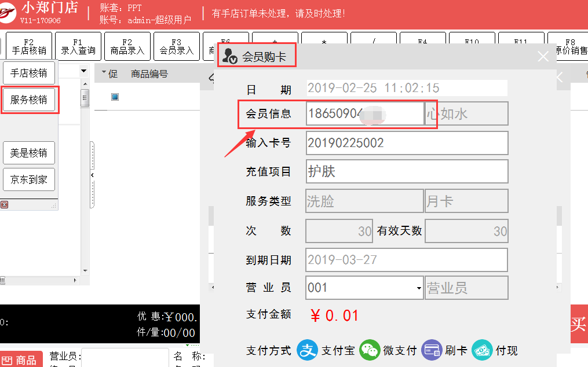Click the left list horizontal scrollbar right arrow
The image size is (588, 367).
point(75,280)
